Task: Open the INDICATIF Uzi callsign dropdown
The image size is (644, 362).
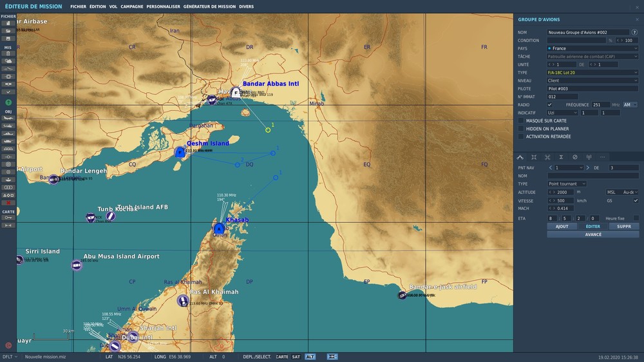Action: [x=562, y=113]
